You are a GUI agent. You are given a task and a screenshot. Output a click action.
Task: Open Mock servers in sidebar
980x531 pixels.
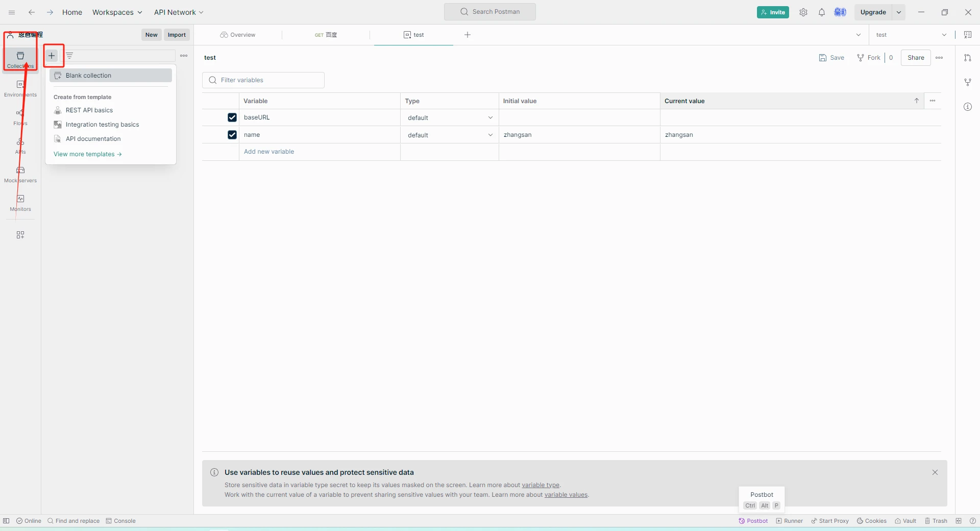click(20, 175)
